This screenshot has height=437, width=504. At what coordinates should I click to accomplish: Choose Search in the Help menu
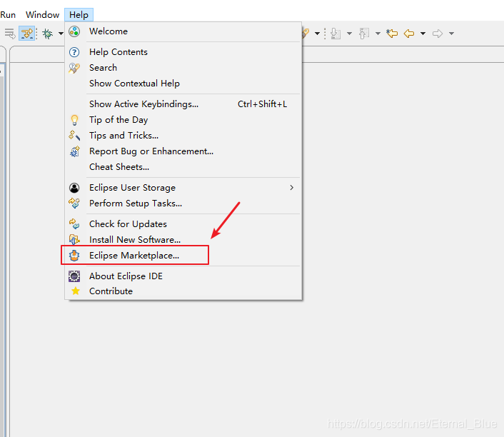[x=183, y=68]
